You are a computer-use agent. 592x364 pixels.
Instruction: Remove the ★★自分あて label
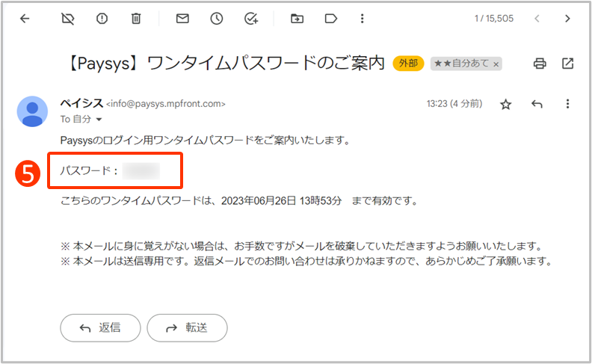click(495, 64)
